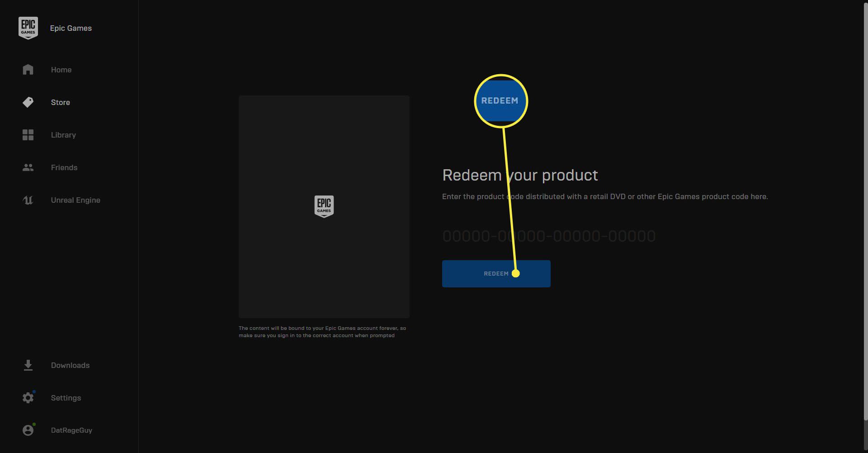
Task: Click the Epic Games product placeholder image
Action: 324,206
